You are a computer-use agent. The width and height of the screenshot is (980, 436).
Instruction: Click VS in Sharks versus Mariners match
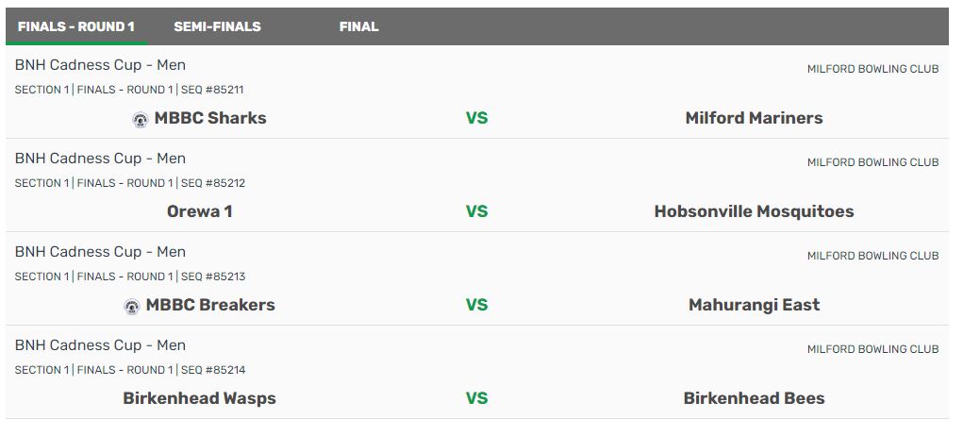[476, 118]
